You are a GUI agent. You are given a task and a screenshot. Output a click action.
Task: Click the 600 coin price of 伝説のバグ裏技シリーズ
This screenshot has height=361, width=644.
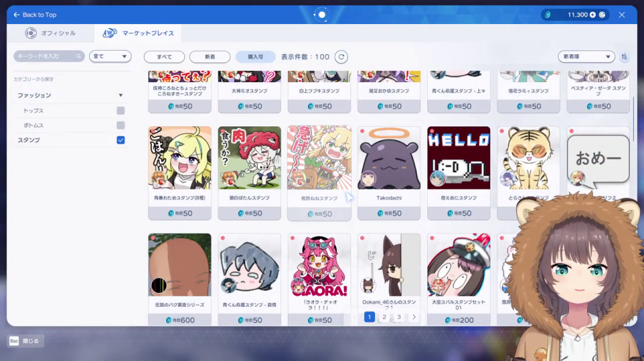pyautogui.click(x=180, y=320)
